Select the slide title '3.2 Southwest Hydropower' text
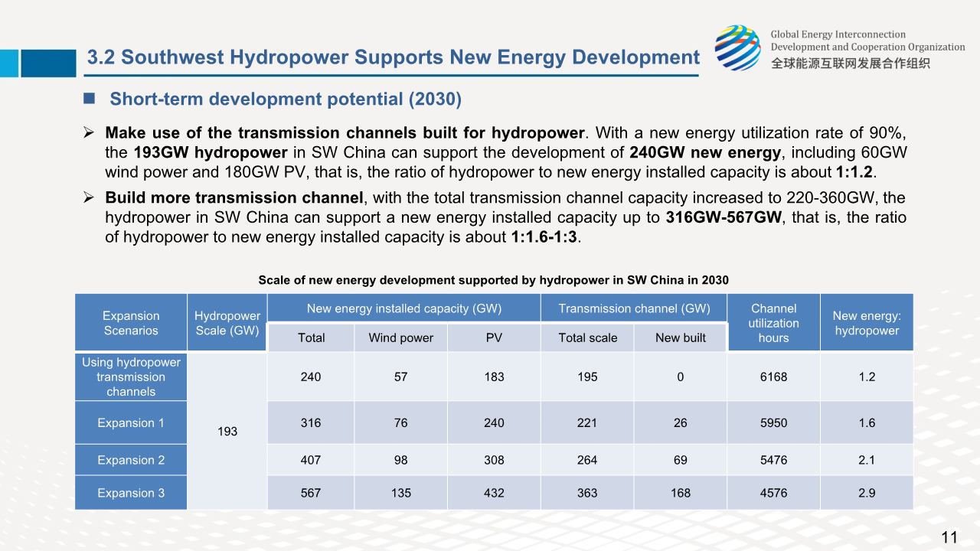The width and height of the screenshot is (980, 551). [393, 57]
